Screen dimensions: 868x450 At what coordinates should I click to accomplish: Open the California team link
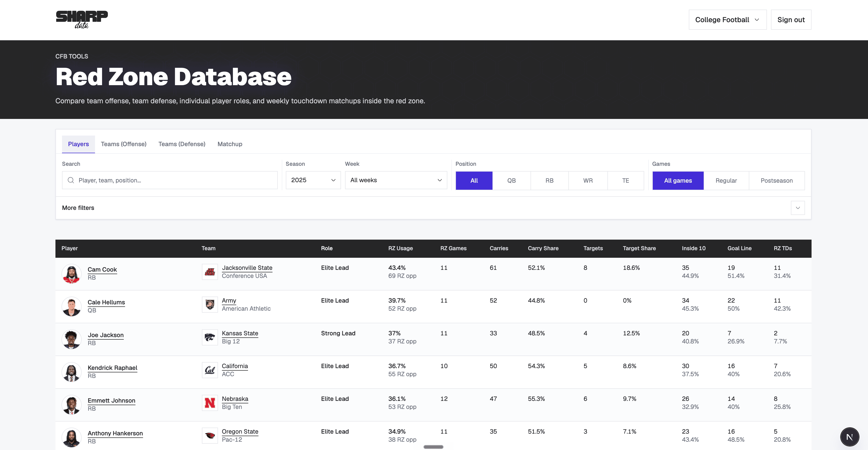click(x=235, y=366)
